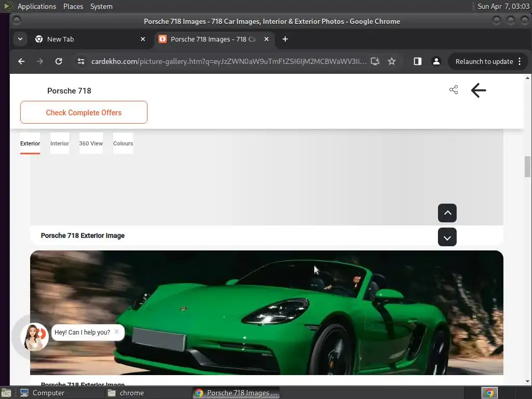
Task: Click the date and time in the top panel
Action: tap(503, 6)
